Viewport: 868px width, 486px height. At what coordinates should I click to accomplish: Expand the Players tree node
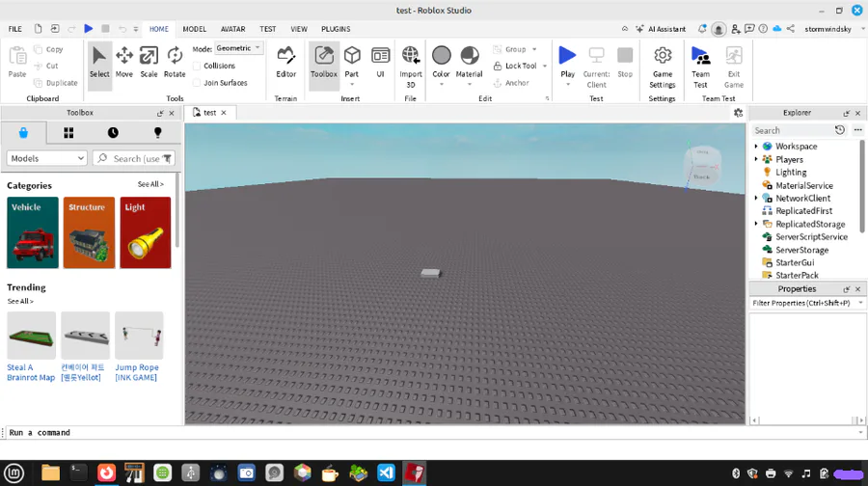[x=756, y=159]
